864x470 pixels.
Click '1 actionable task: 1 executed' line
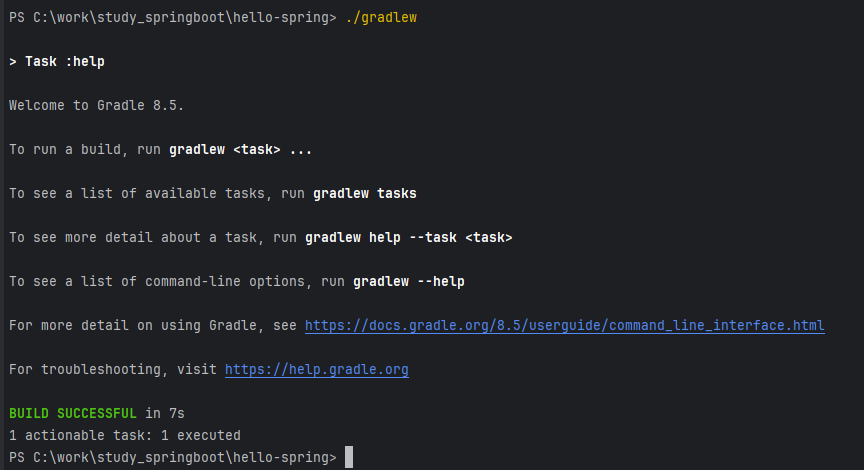(125, 435)
